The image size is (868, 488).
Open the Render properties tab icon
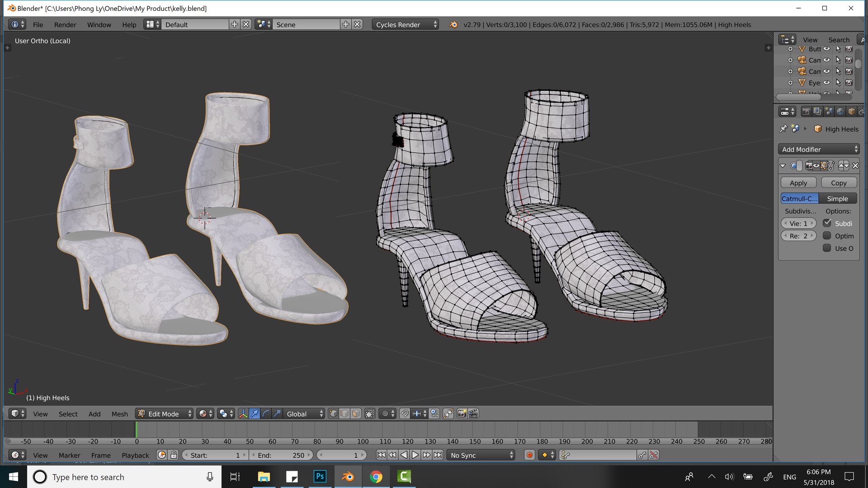point(806,111)
